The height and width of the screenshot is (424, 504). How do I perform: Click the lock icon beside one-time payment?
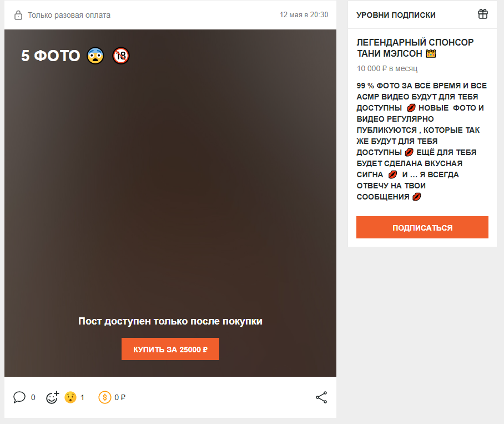coord(18,15)
